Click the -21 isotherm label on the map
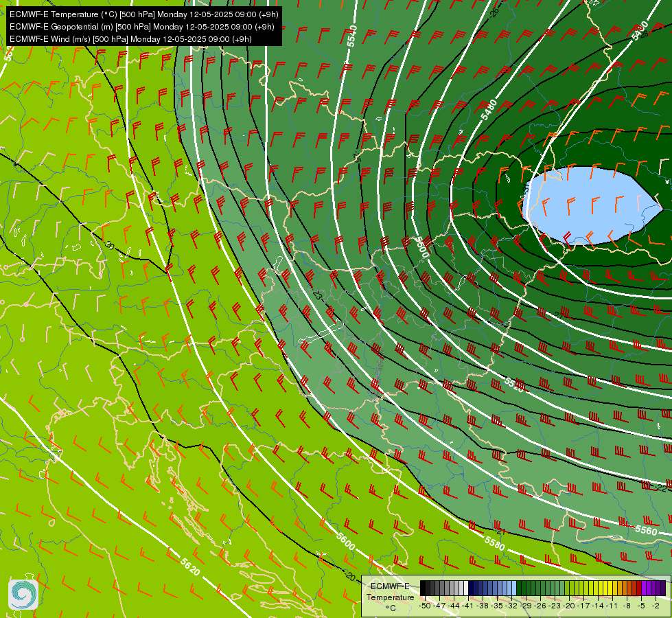This screenshot has width=672, height=618. [x=500, y=531]
